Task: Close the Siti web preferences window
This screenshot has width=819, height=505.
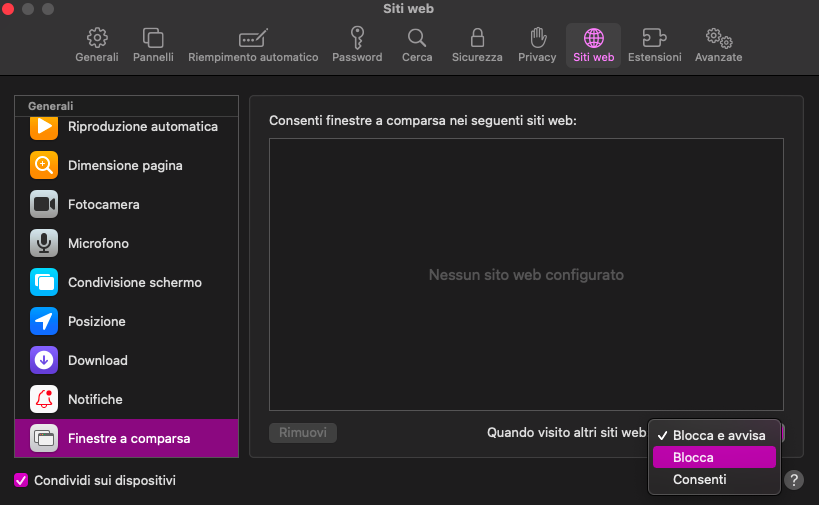Action: 8,9
